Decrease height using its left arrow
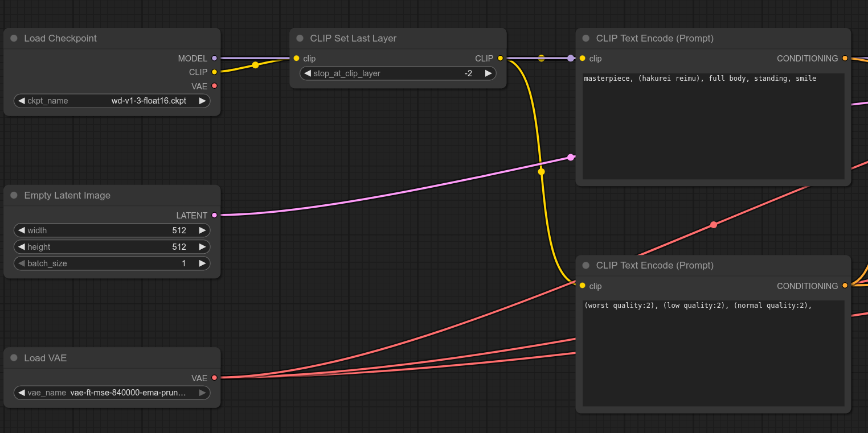This screenshot has width=868, height=433. tap(22, 247)
